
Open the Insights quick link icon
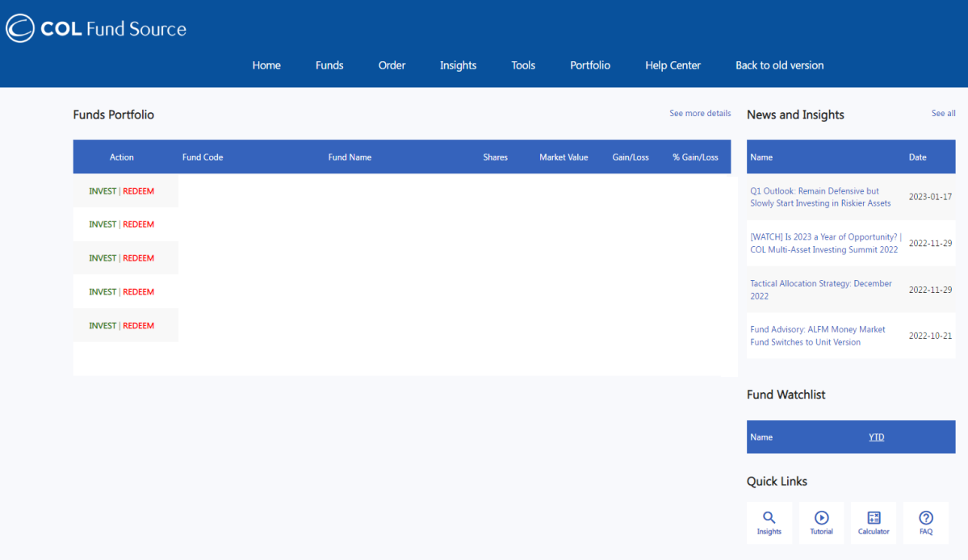coord(769,523)
